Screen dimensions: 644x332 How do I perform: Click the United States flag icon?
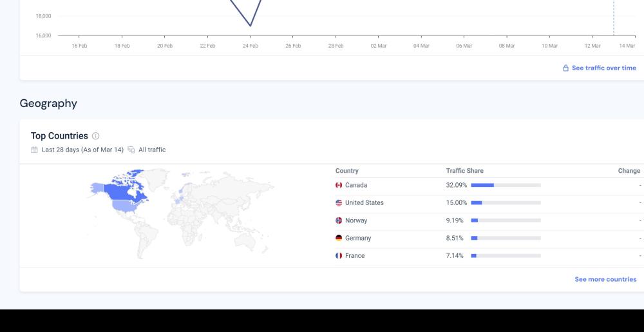click(x=339, y=202)
